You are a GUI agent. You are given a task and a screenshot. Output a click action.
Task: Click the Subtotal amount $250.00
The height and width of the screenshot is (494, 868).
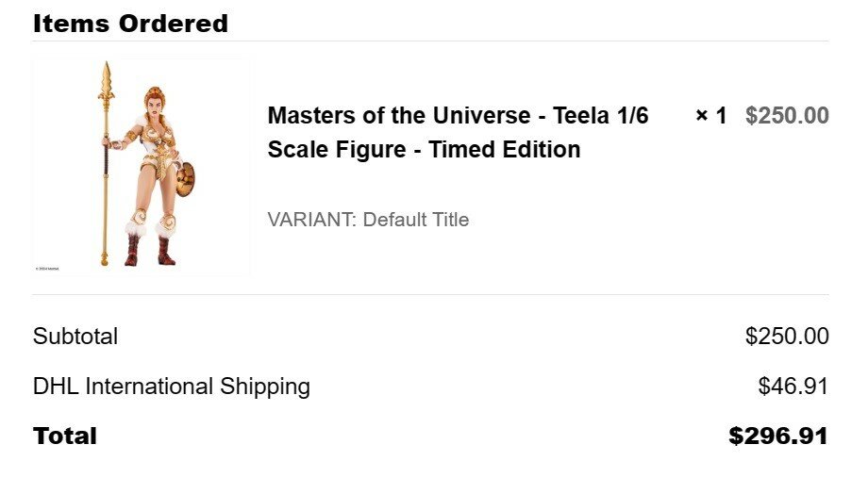coord(787,337)
